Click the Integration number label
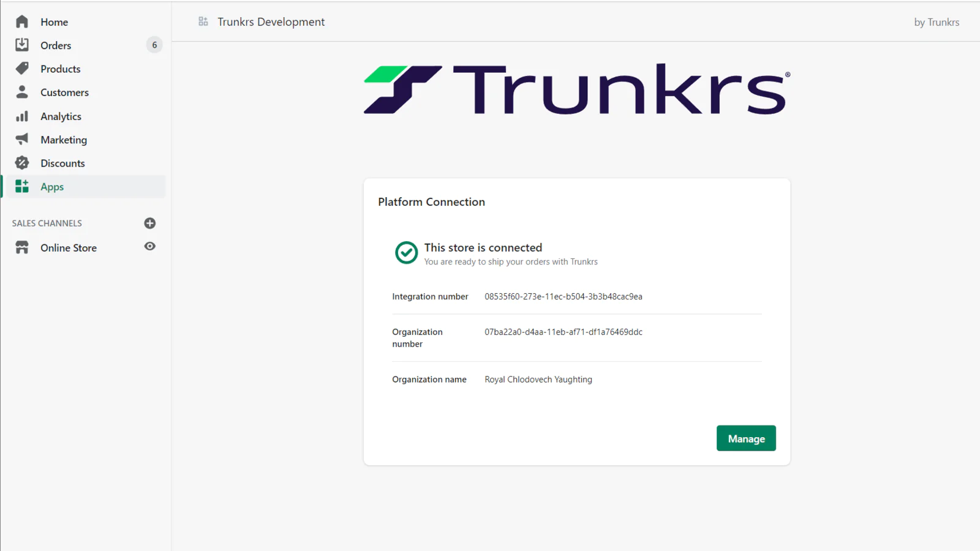 430,296
